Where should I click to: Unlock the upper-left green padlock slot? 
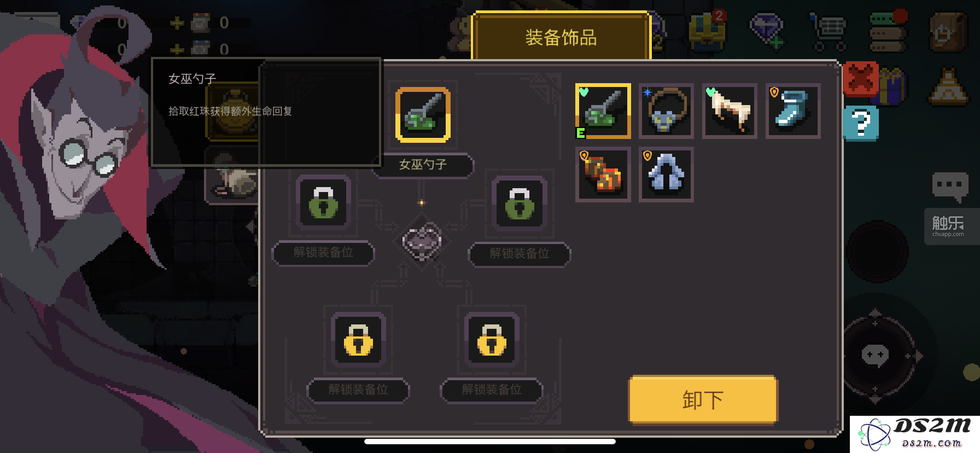(323, 202)
